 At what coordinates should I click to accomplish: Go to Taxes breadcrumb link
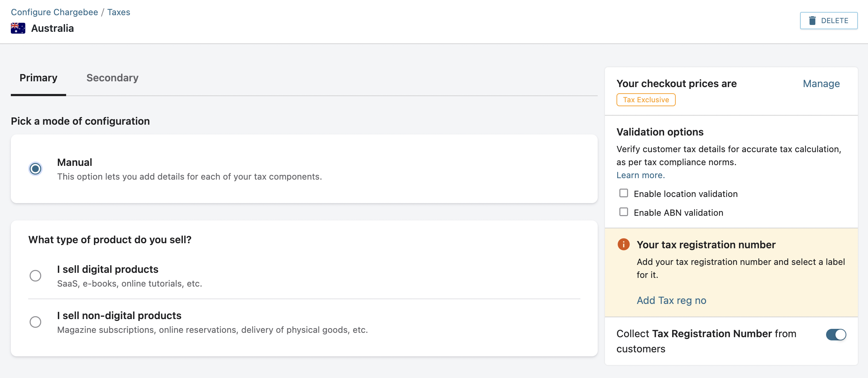[x=119, y=12]
